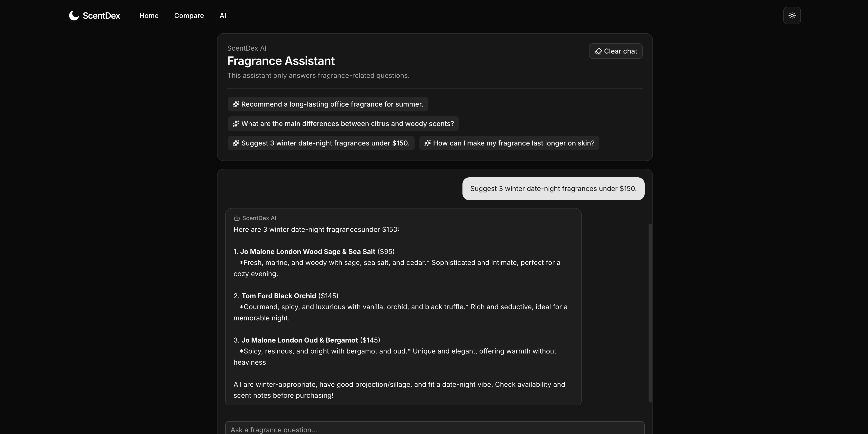The height and width of the screenshot is (434, 868).
Task: Click the ScentDex brand name link
Action: (x=101, y=16)
